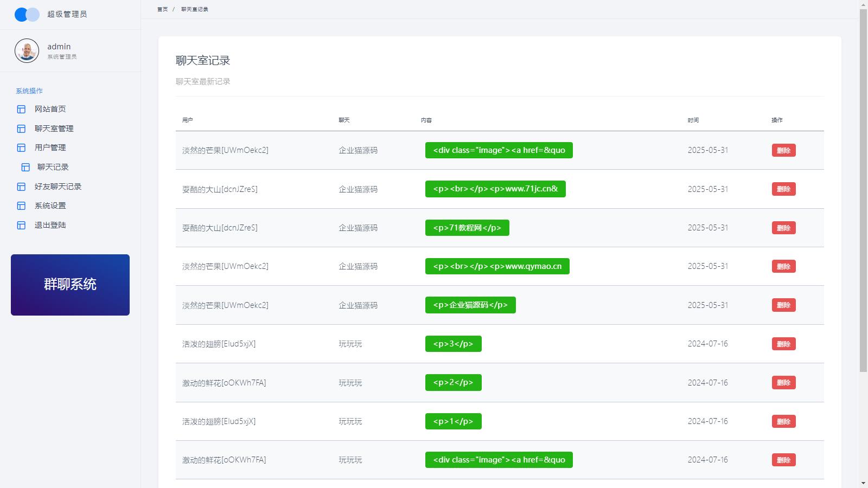The image size is (868, 488).
Task: Go to 首页 in the breadcrumb
Action: (162, 9)
